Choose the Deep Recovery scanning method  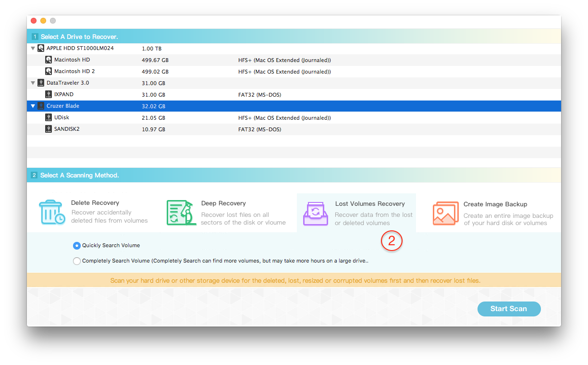(227, 213)
